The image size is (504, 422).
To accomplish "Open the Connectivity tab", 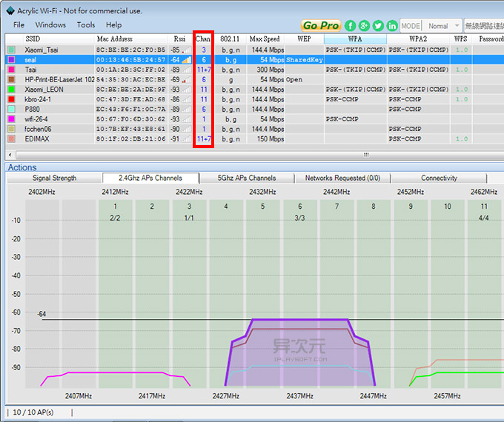I will (440, 178).
